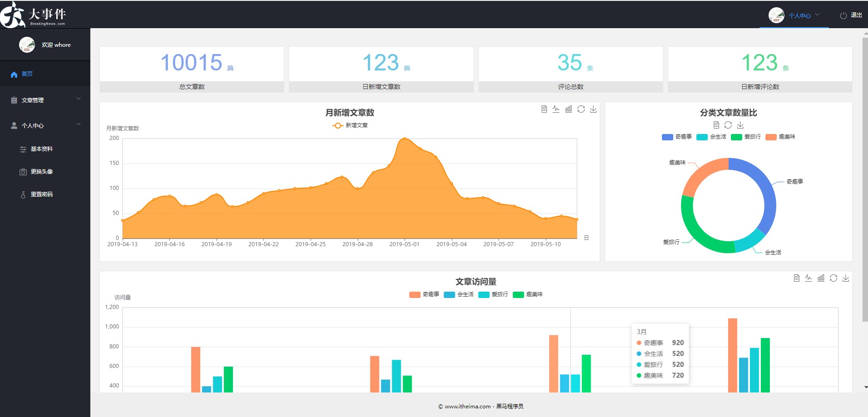
Task: Click the 文章管理 clipboard icon
Action: (x=14, y=100)
